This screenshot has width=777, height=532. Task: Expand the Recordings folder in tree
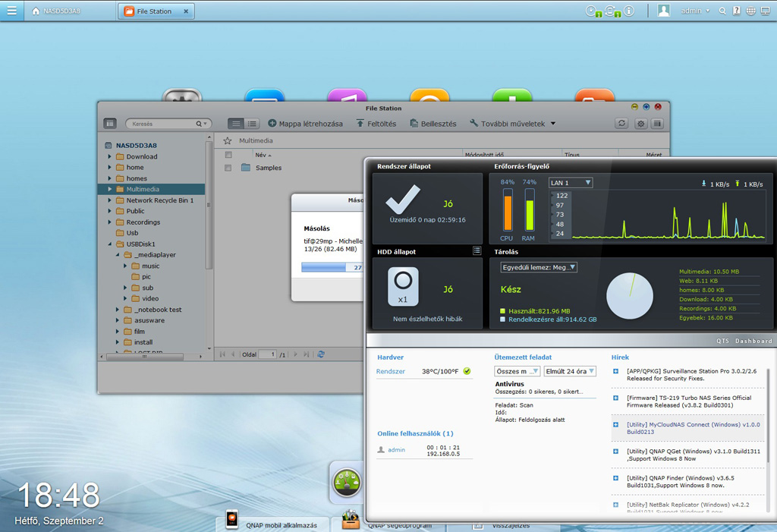(109, 222)
